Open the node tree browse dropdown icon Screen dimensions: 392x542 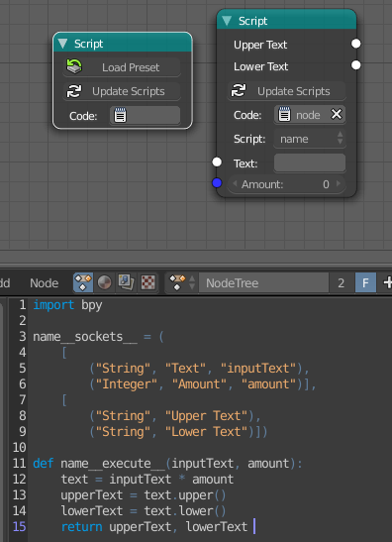[x=182, y=282]
